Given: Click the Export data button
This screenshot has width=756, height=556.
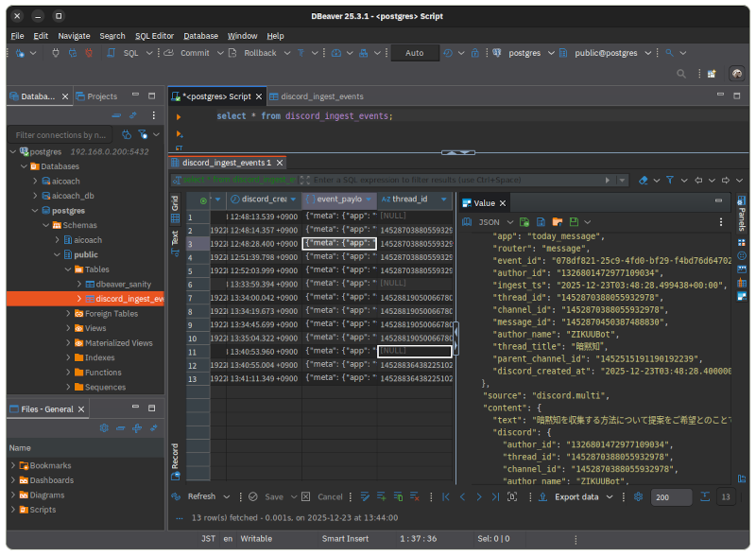Looking at the screenshot, I should click(576, 496).
